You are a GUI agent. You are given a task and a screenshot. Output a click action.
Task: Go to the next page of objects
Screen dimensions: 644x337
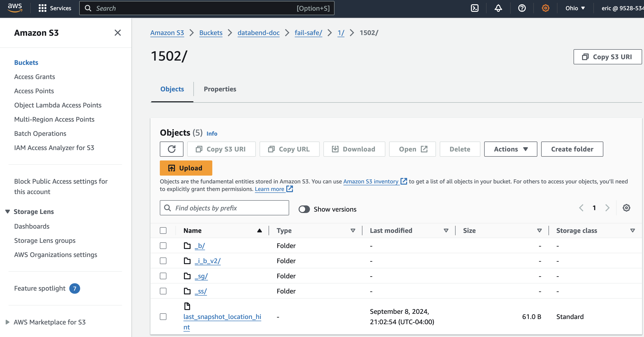[x=607, y=208]
